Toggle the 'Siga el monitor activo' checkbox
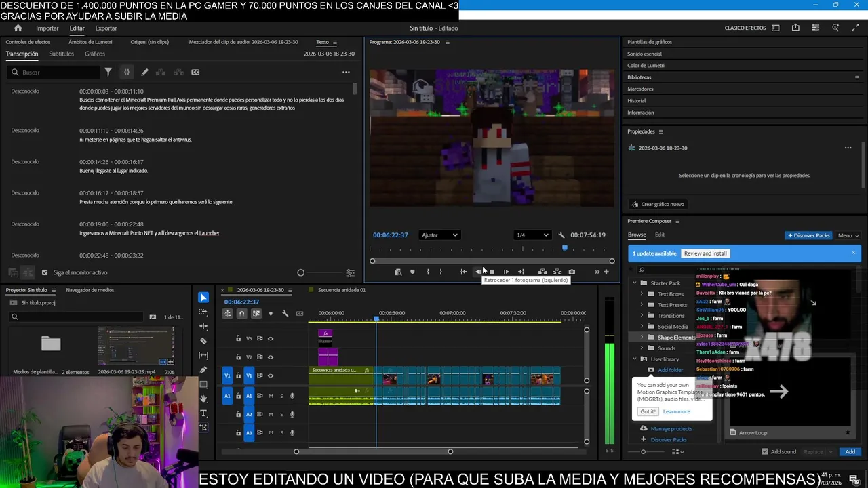 pos(45,272)
